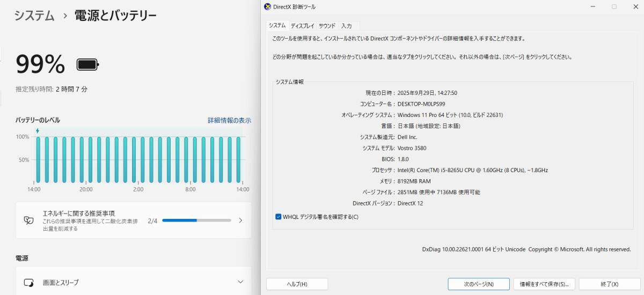Open the energy recommendations arrow

(240, 220)
